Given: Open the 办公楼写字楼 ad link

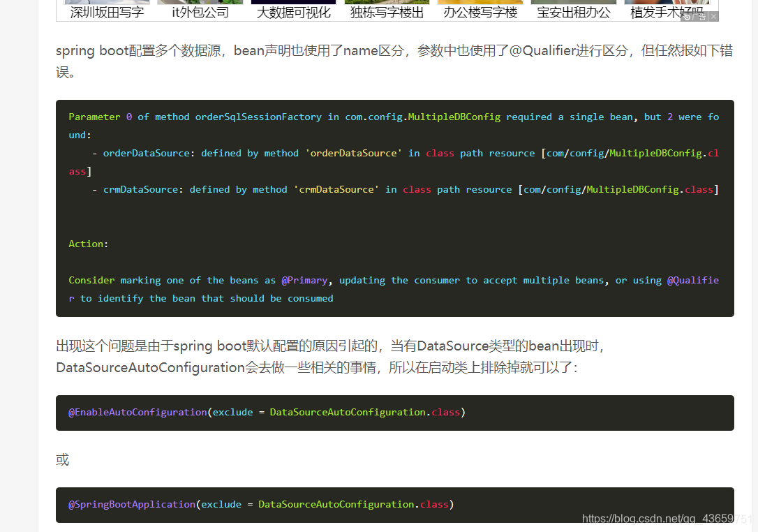Looking at the screenshot, I should [480, 12].
